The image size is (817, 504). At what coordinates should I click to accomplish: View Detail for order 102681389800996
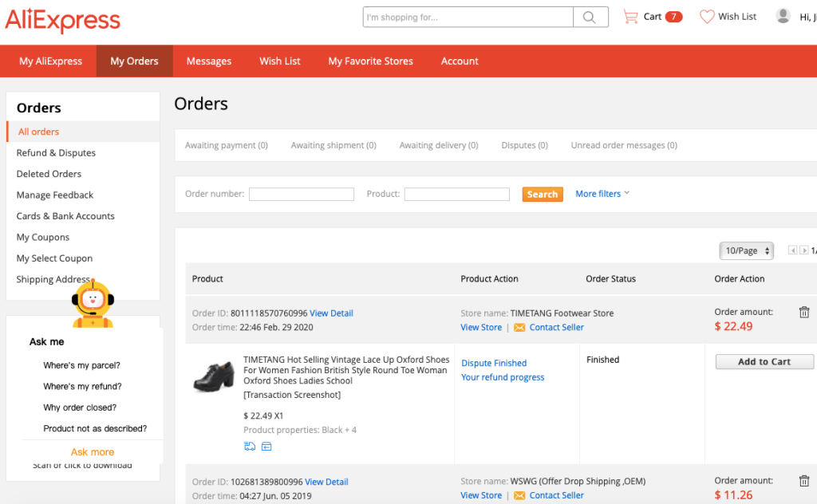[x=326, y=482]
